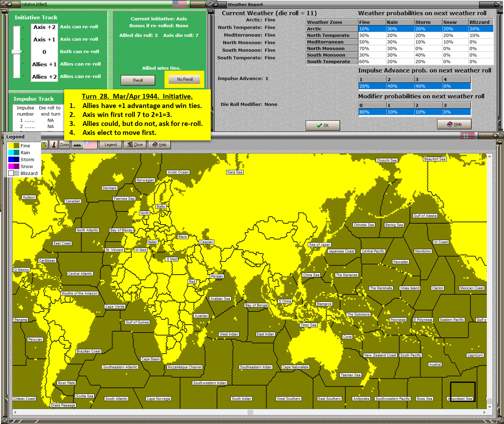Open Help from the map toolbar
The image size is (504, 424).
(x=159, y=145)
